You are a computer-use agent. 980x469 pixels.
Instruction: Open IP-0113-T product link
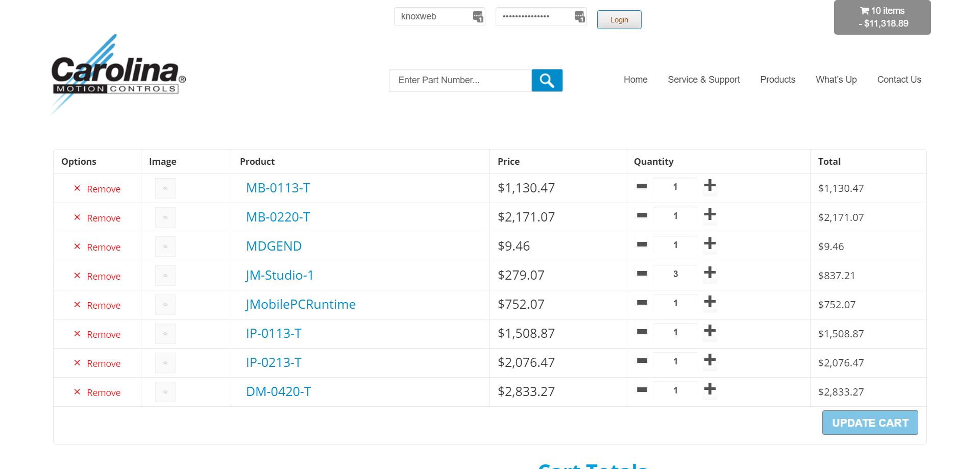(x=274, y=333)
